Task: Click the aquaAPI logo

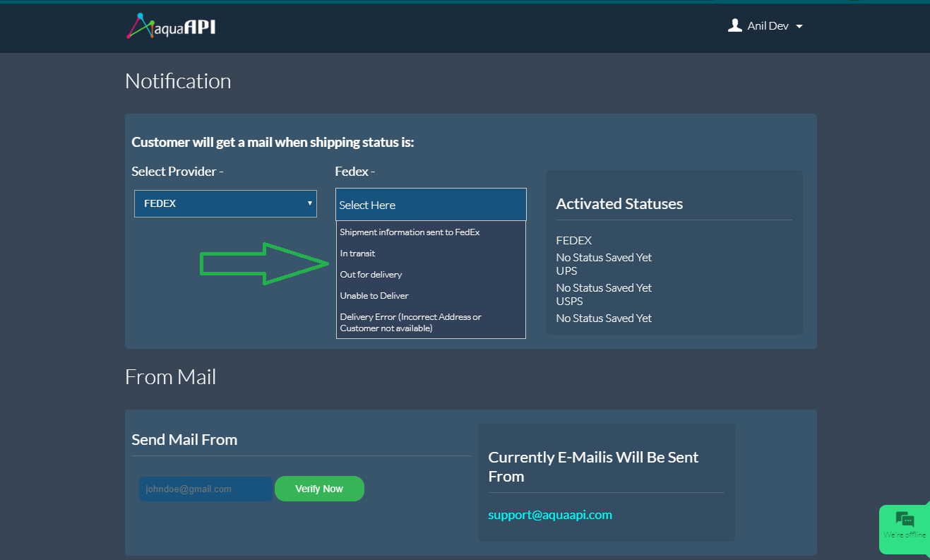Action: coord(172,26)
